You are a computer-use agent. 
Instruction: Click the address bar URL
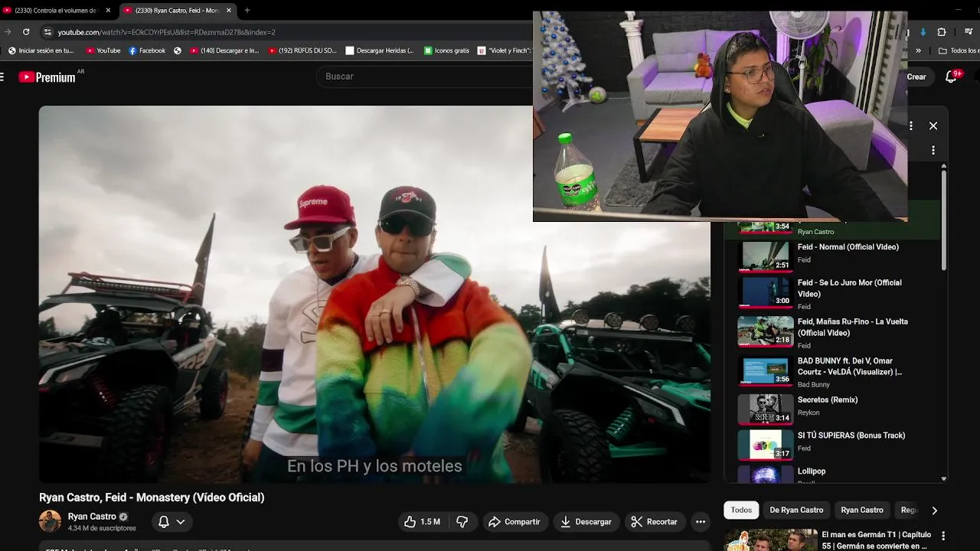point(166,32)
